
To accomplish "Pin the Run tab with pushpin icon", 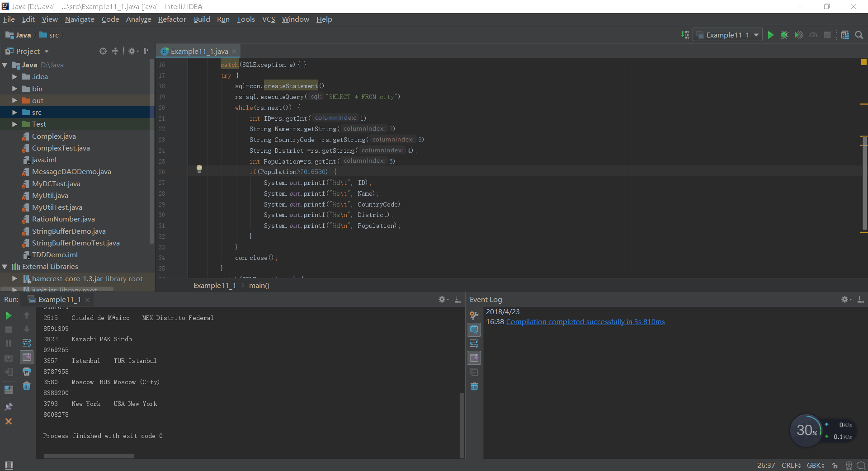I will pyautogui.click(x=9, y=407).
